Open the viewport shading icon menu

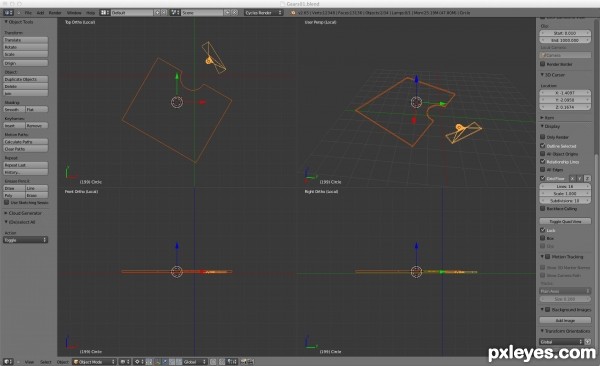pyautogui.click(x=125, y=361)
